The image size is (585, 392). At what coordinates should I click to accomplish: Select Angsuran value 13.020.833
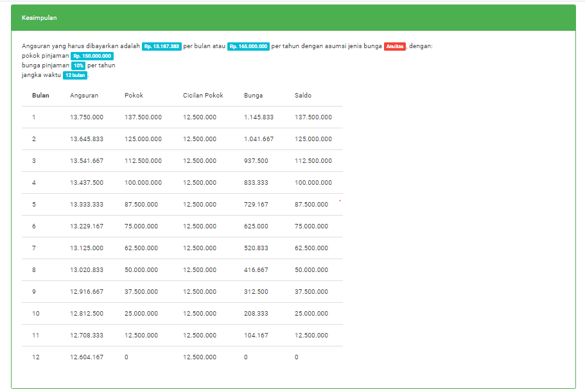(x=87, y=269)
